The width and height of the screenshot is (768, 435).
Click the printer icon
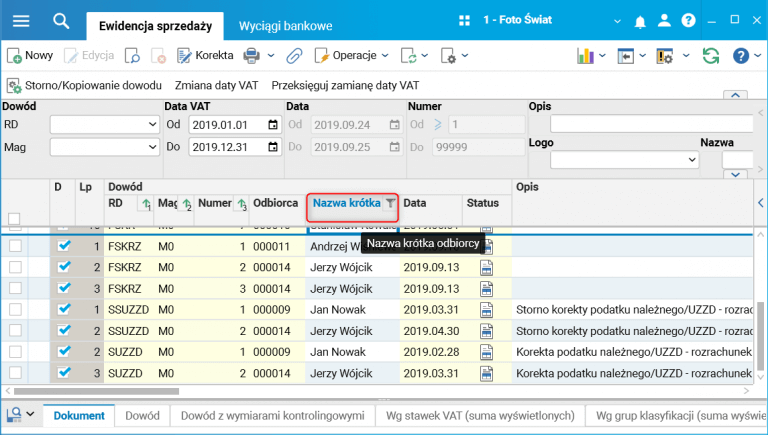[x=252, y=56]
